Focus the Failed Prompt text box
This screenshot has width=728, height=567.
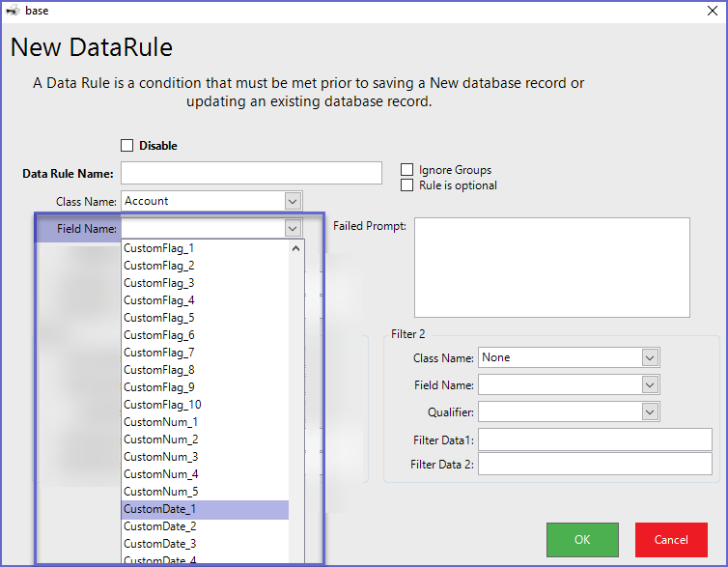click(551, 267)
